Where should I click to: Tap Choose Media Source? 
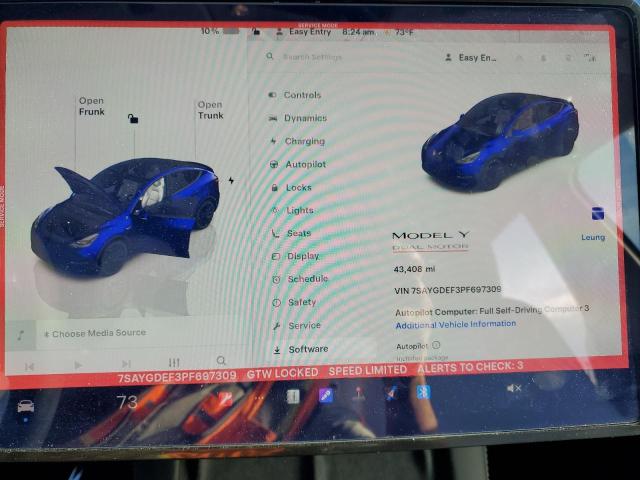pos(95,333)
